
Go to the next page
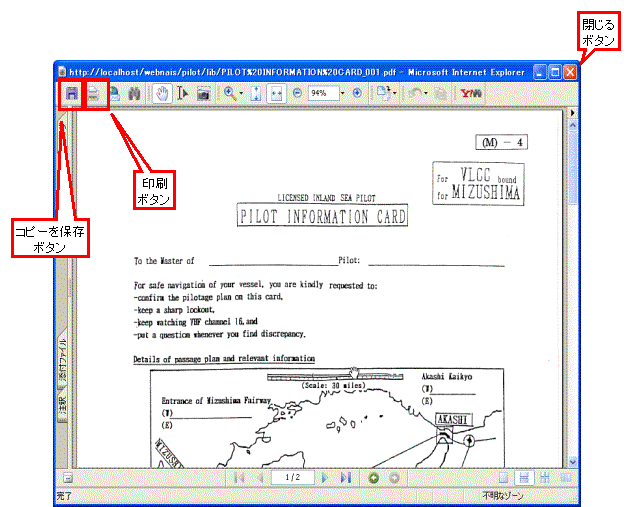click(325, 478)
